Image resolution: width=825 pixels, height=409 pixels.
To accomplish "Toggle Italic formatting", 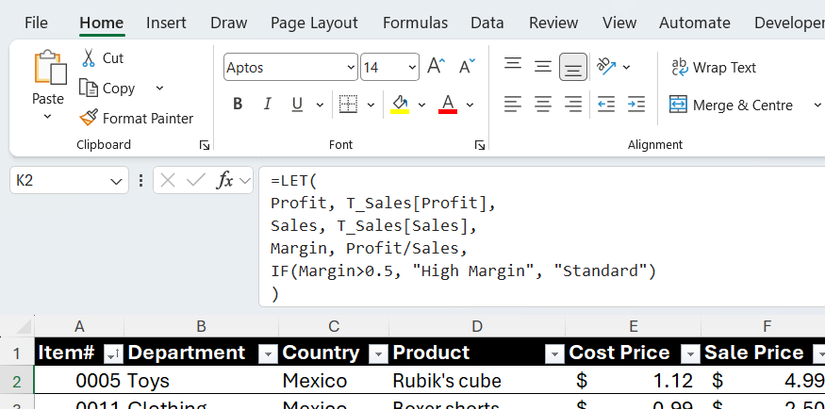I will (x=267, y=104).
